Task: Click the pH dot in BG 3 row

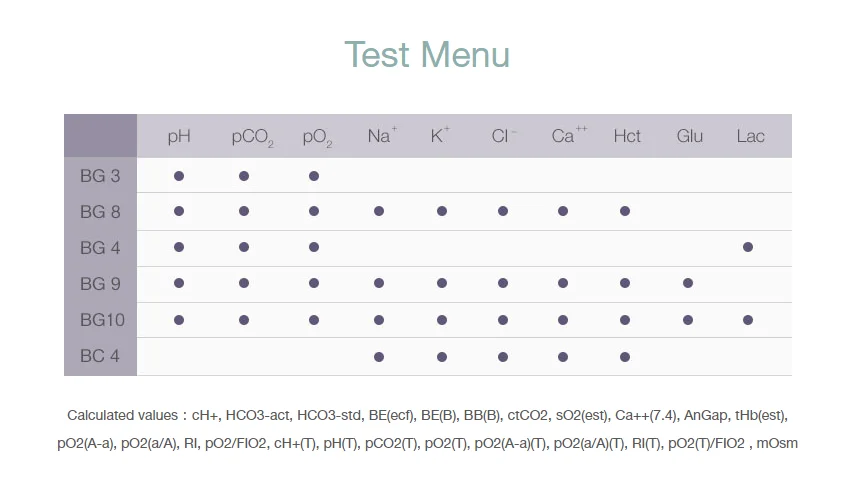Action: click(x=179, y=176)
